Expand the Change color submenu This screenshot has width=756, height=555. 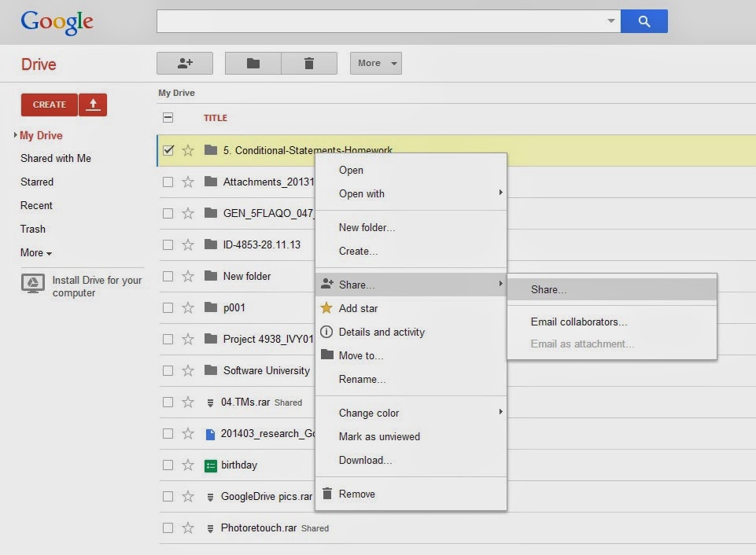point(411,413)
